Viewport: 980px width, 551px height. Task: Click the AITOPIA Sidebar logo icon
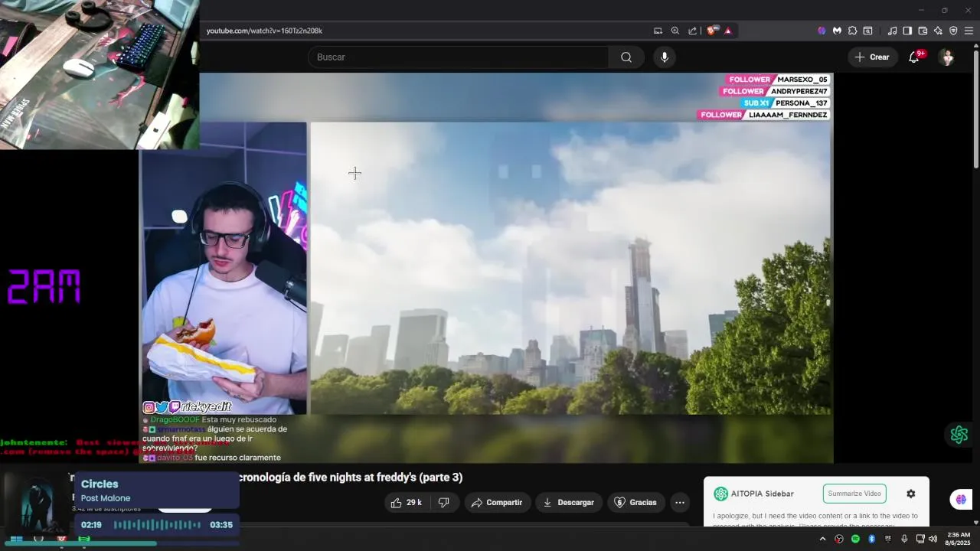720,494
